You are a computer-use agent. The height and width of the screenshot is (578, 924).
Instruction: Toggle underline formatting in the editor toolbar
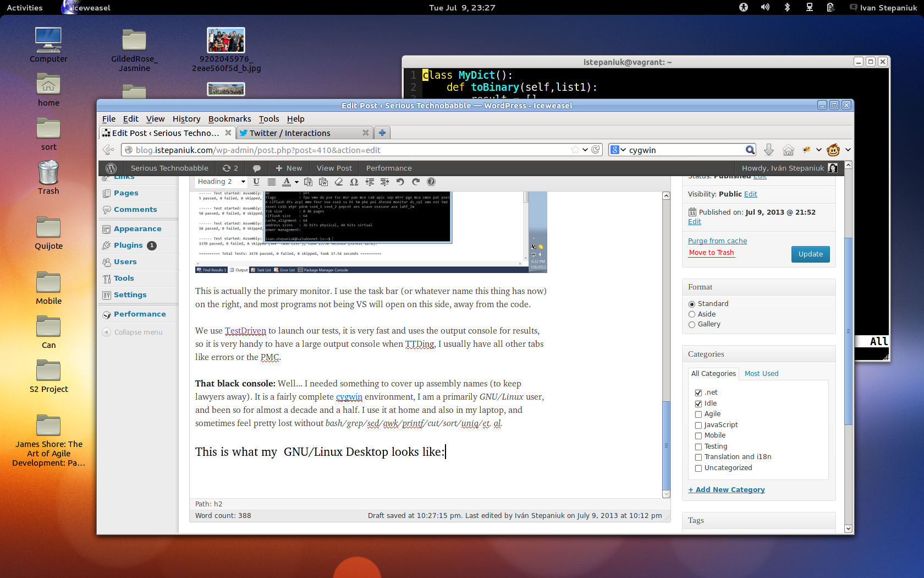(x=256, y=182)
